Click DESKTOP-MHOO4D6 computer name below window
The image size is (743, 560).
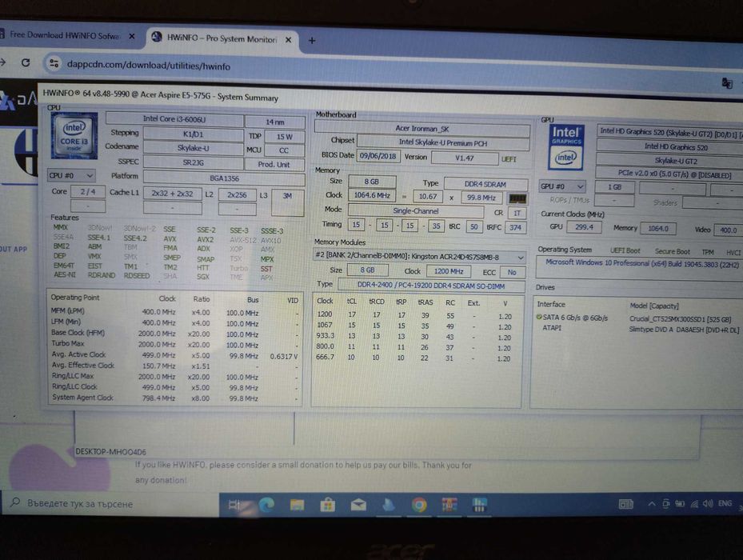pos(111,452)
